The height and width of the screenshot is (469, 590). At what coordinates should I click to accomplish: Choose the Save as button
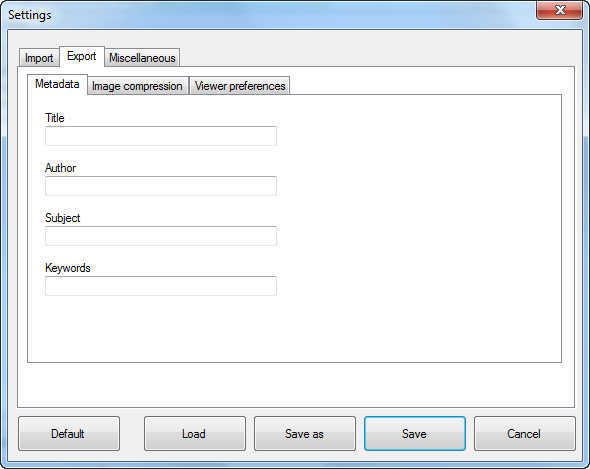click(305, 434)
